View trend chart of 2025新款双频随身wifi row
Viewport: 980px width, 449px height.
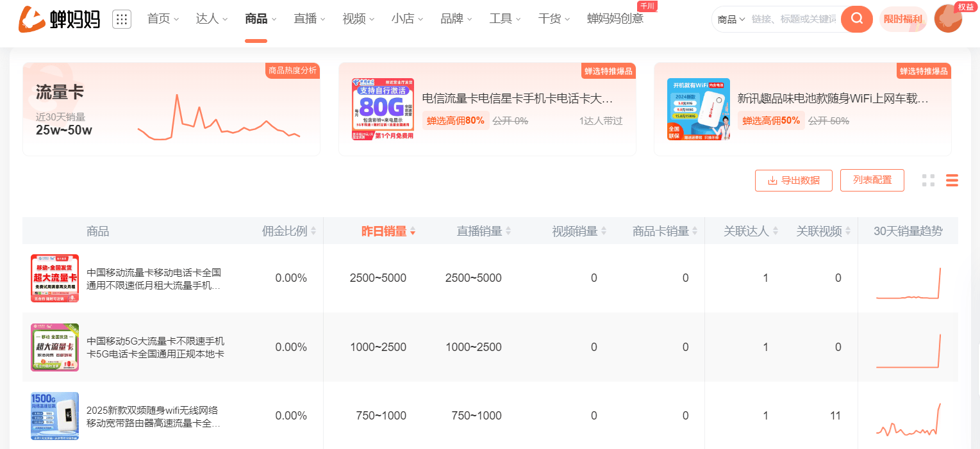coord(908,420)
